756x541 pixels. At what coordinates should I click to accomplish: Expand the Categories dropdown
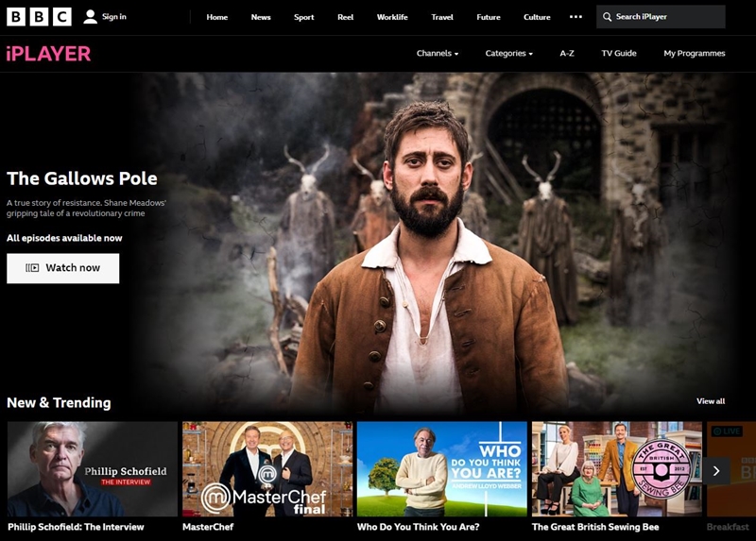coord(508,54)
